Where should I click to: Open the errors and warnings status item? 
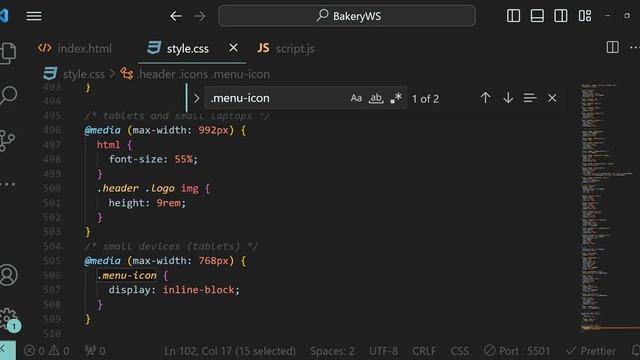click(47, 351)
